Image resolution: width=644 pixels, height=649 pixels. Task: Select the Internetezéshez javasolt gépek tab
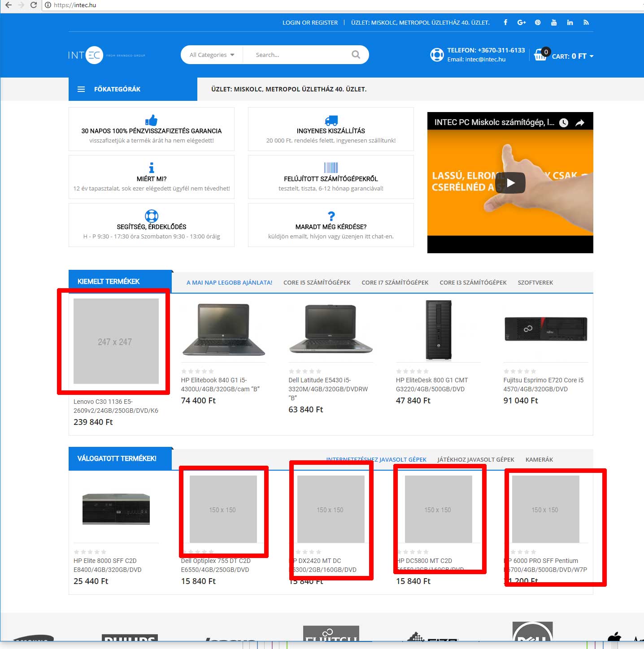click(376, 459)
